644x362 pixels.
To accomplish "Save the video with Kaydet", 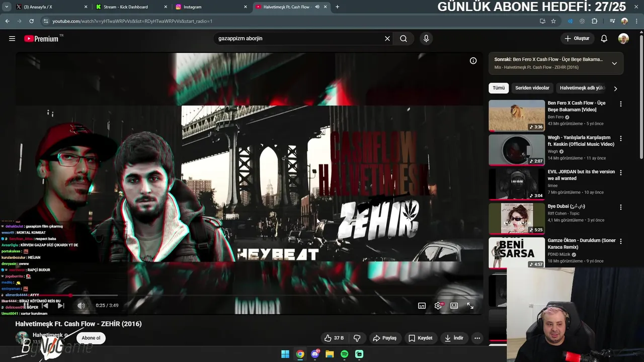I will [x=420, y=338].
